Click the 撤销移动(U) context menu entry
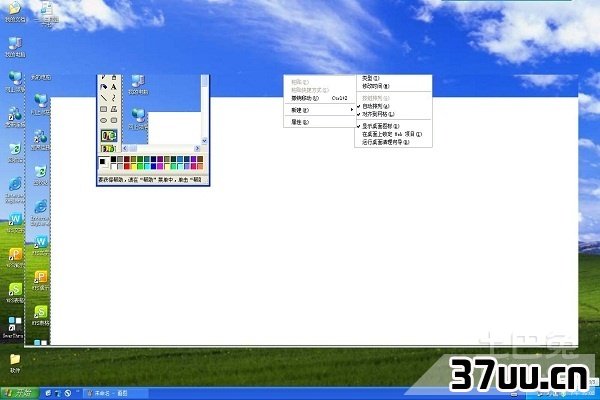The image size is (600, 400). coord(320,98)
